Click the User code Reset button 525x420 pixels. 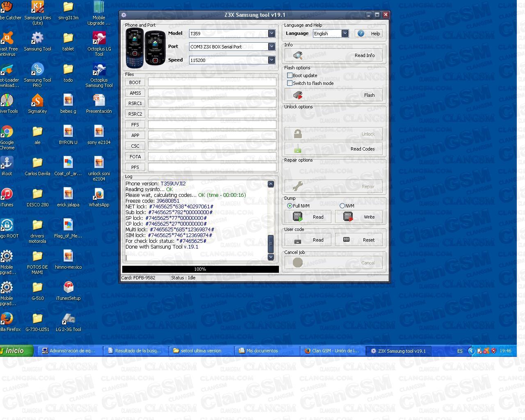pos(359,240)
